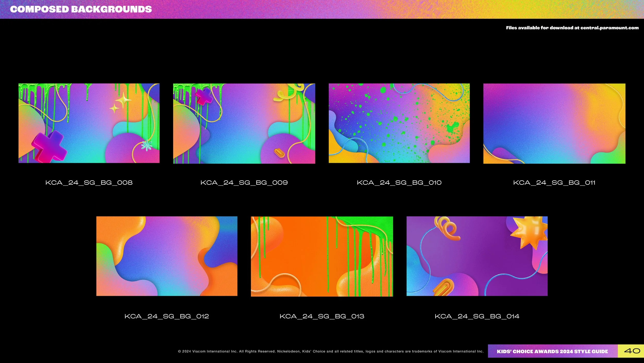Choose the KCA_24_SG_BG_012 background thumbnail
The width and height of the screenshot is (644, 363).
[167, 256]
